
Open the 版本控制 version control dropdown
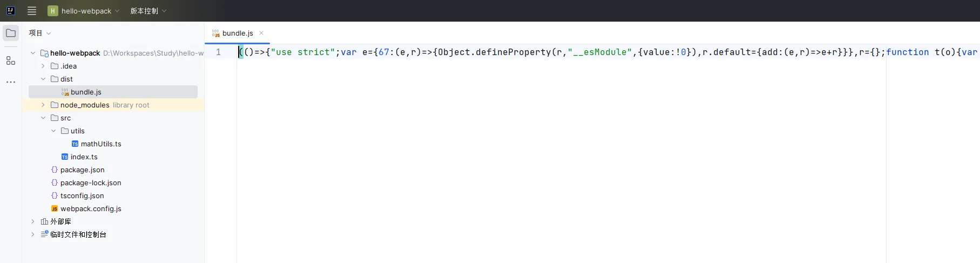coord(148,11)
